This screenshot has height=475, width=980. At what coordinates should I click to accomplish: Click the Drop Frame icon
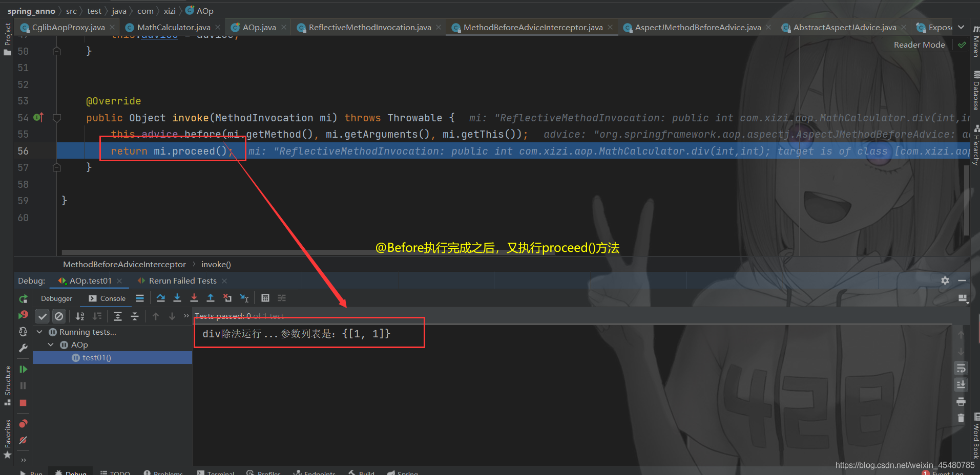pos(227,298)
